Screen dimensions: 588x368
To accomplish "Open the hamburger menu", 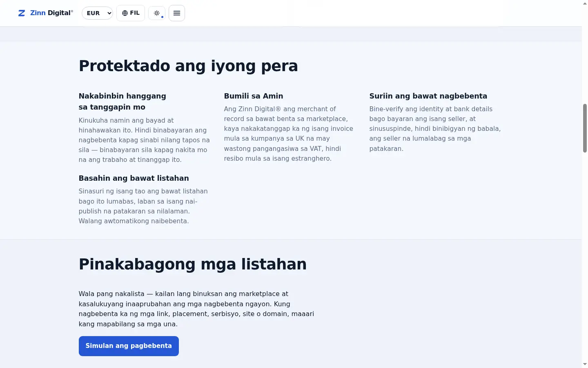I will (177, 13).
